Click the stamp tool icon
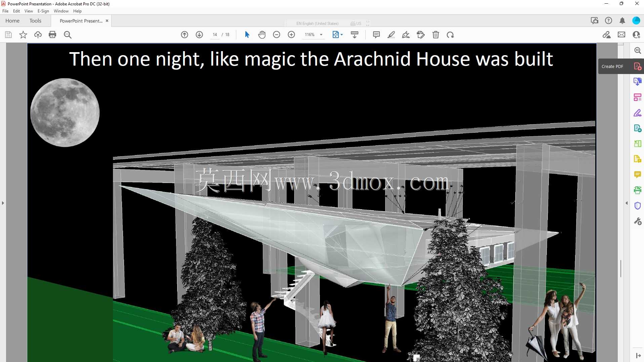This screenshot has width=644, height=362. [421, 35]
